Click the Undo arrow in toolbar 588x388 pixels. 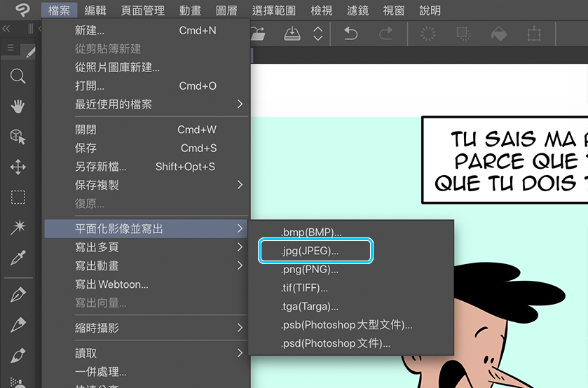tap(350, 34)
